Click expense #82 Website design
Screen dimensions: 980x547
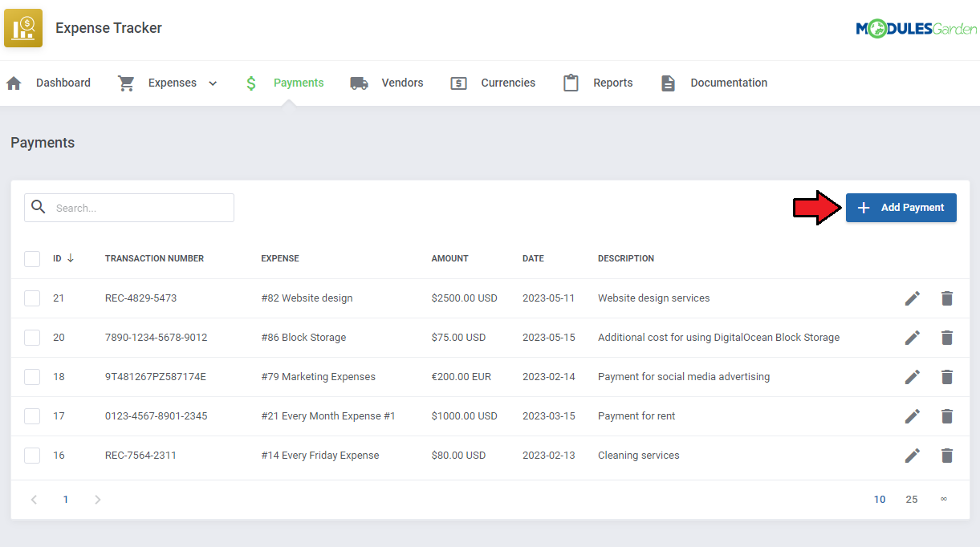(x=307, y=298)
